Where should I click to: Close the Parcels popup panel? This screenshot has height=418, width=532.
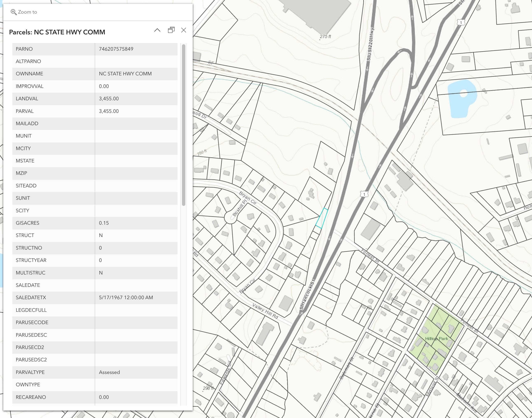(183, 30)
